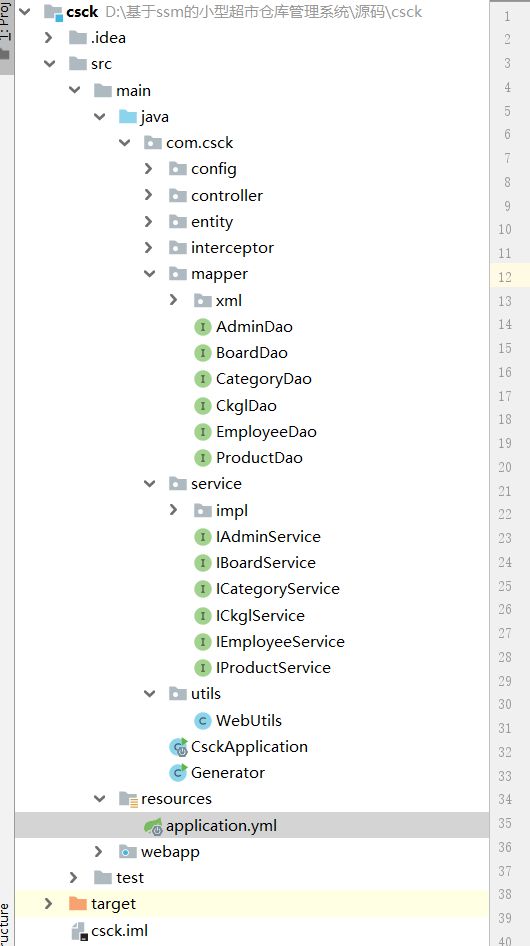
Task: Select the CategoryDao file
Action: [264, 379]
